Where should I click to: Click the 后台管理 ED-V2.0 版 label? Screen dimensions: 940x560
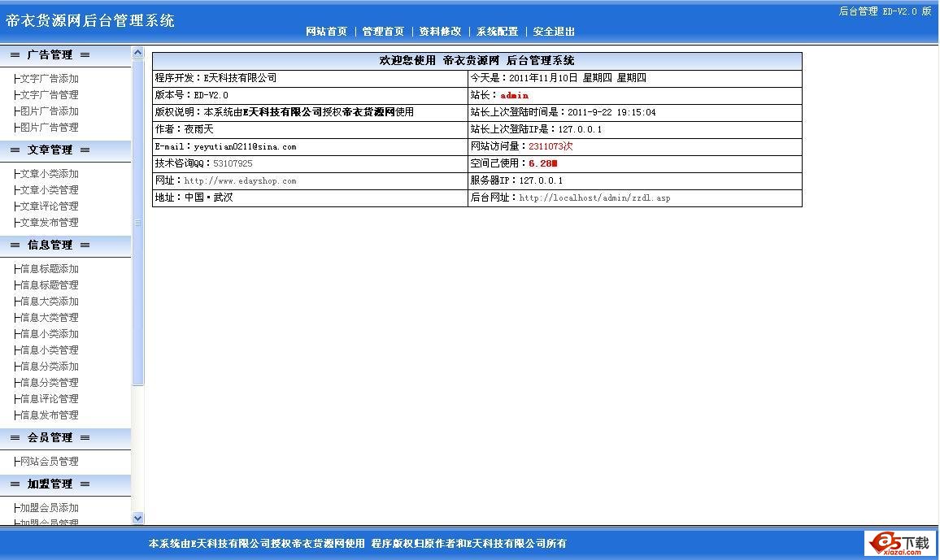click(885, 11)
